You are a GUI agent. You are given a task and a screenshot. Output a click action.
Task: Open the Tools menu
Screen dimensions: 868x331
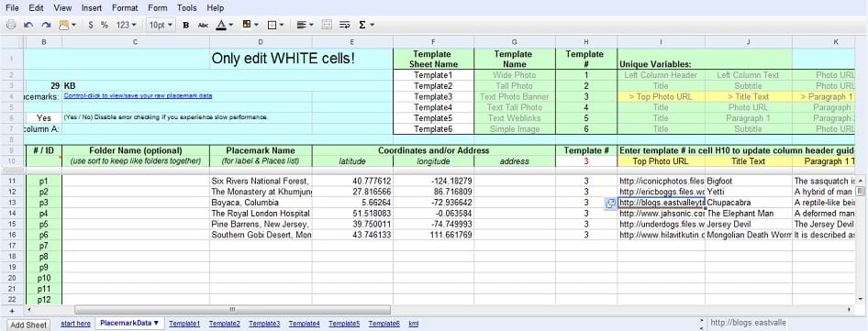pyautogui.click(x=187, y=8)
